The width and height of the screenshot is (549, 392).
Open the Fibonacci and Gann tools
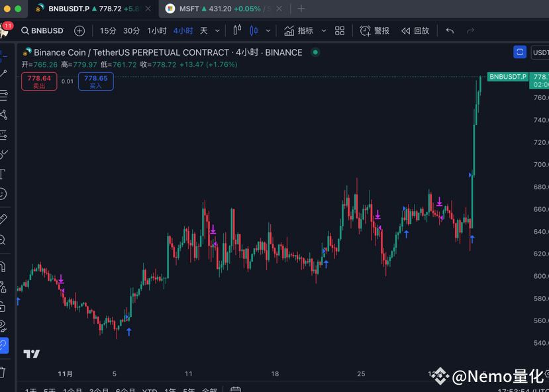point(3,95)
